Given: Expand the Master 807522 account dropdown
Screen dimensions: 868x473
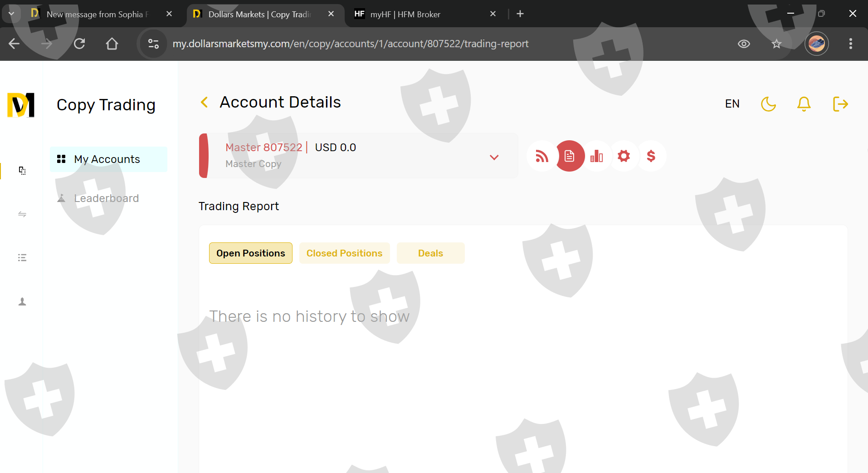Looking at the screenshot, I should pyautogui.click(x=494, y=157).
